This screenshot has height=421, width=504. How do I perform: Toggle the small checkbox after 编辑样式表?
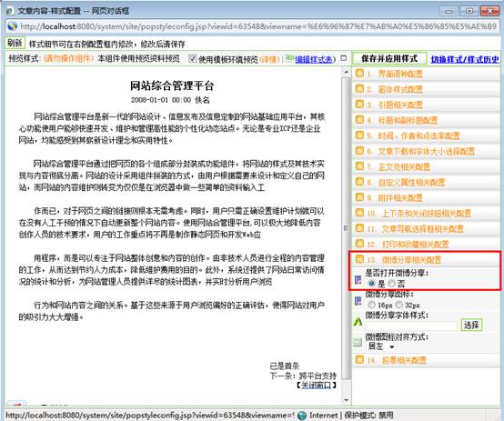coord(343,58)
